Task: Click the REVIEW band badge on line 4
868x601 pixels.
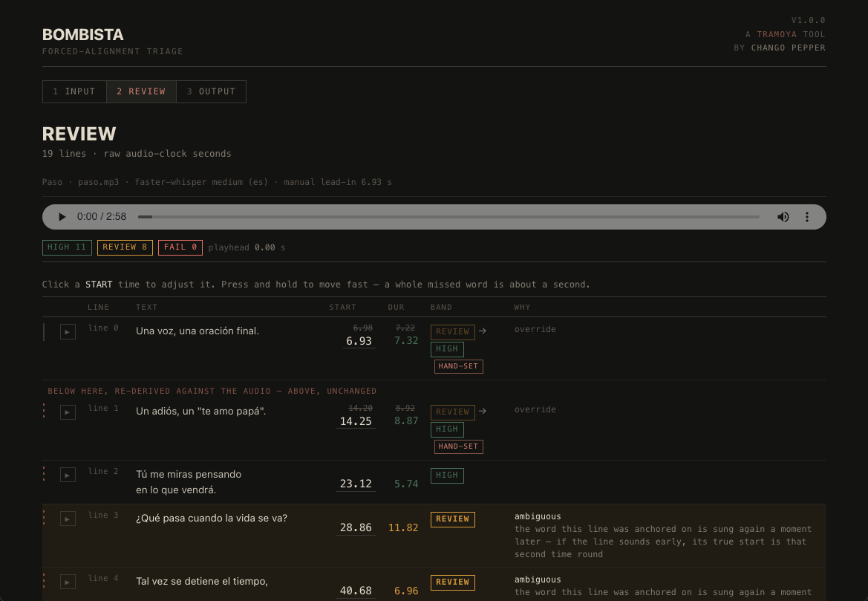Action: [x=453, y=582]
